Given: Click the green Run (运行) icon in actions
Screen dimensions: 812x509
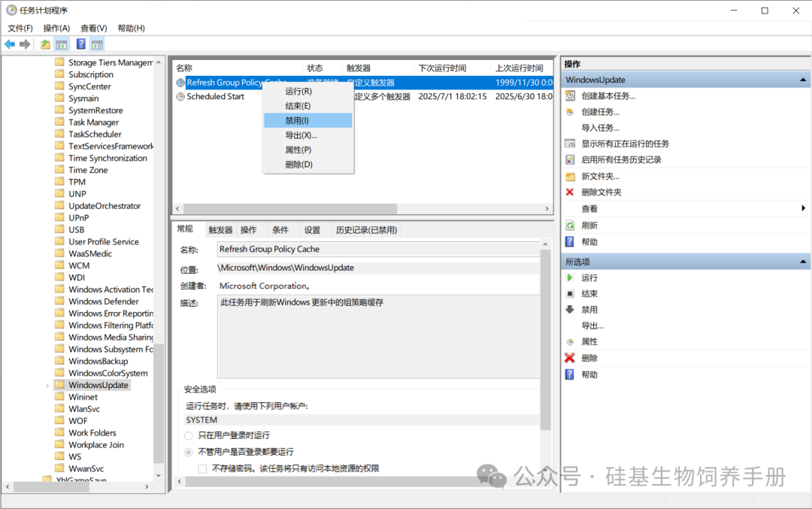Looking at the screenshot, I should tap(570, 278).
